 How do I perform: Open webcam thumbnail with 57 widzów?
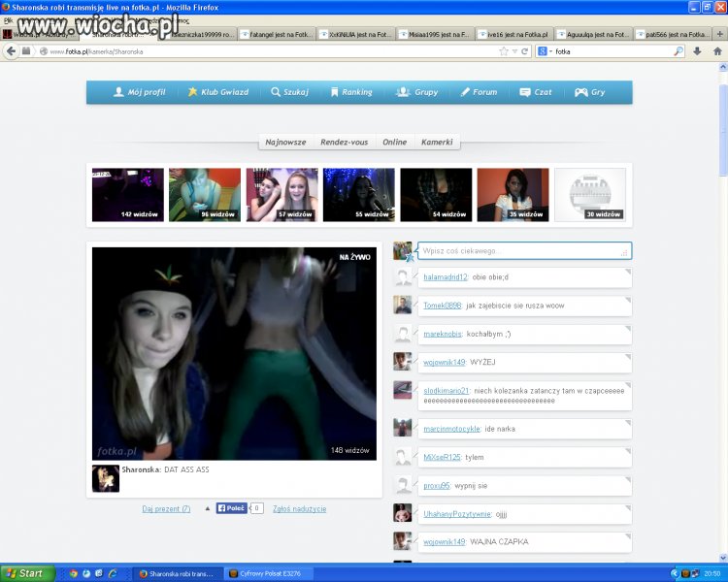coord(281,194)
